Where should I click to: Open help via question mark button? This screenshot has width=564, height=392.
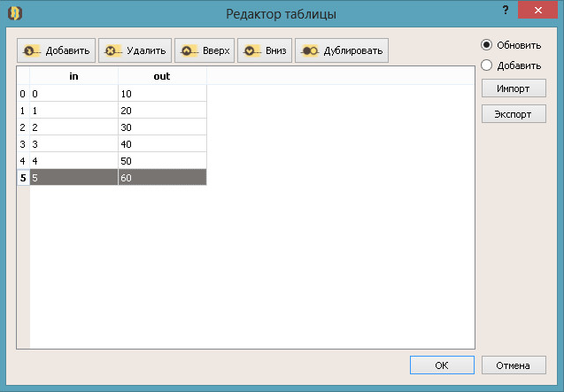[x=505, y=9]
